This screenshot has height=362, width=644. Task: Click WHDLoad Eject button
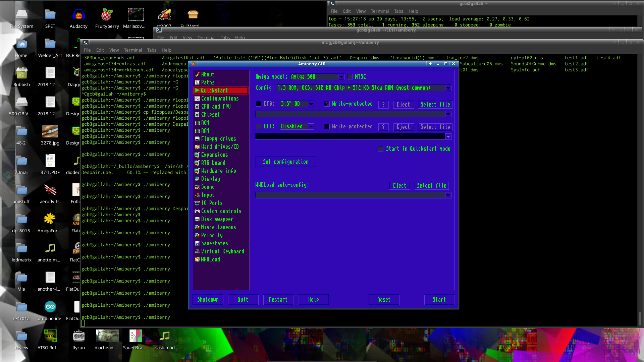[x=400, y=186]
